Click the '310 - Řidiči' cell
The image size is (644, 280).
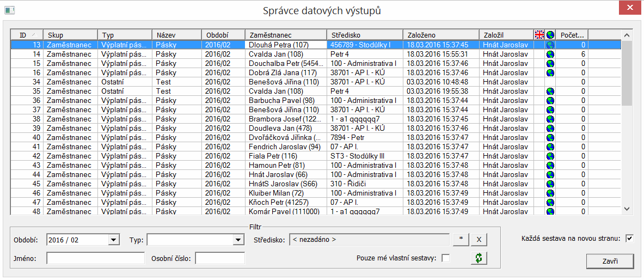[x=365, y=184]
